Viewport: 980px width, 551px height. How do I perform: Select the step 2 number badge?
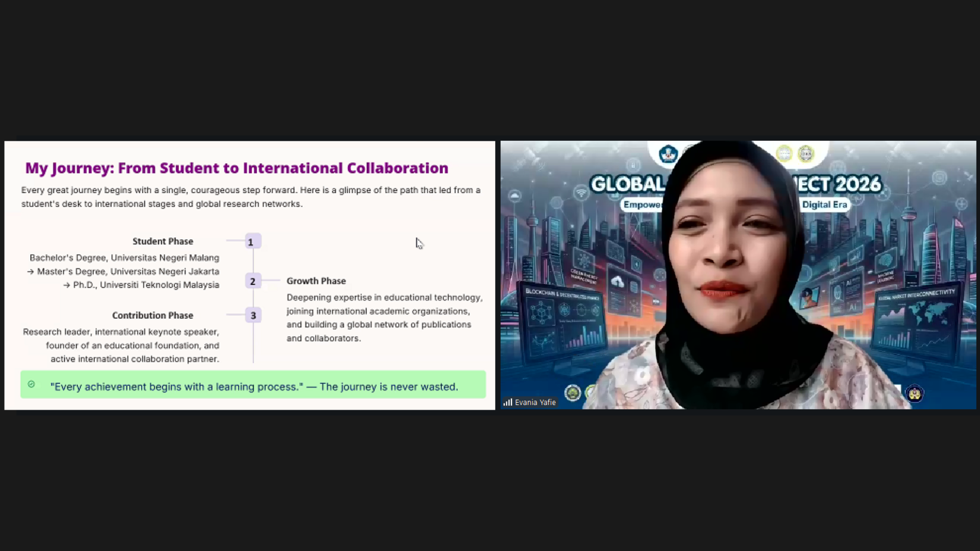[253, 281]
